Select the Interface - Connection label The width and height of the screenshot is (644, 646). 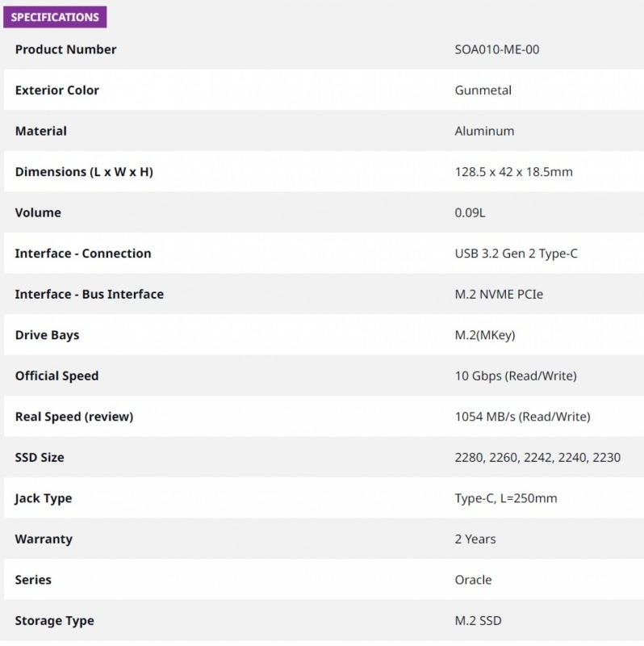83,254
